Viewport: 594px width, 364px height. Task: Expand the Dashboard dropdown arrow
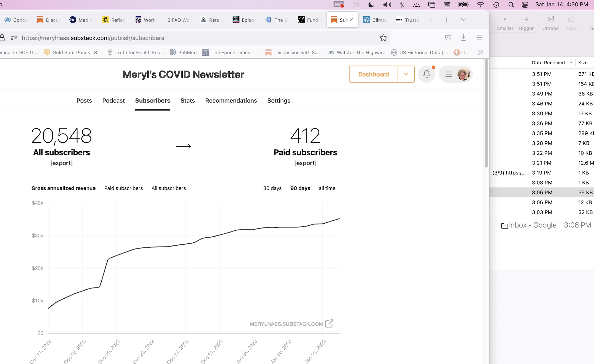[x=406, y=74]
